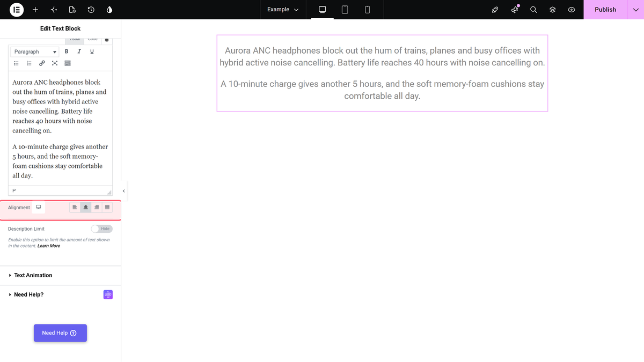
Task: Apply Underline formatting in text editor
Action: [x=92, y=51]
